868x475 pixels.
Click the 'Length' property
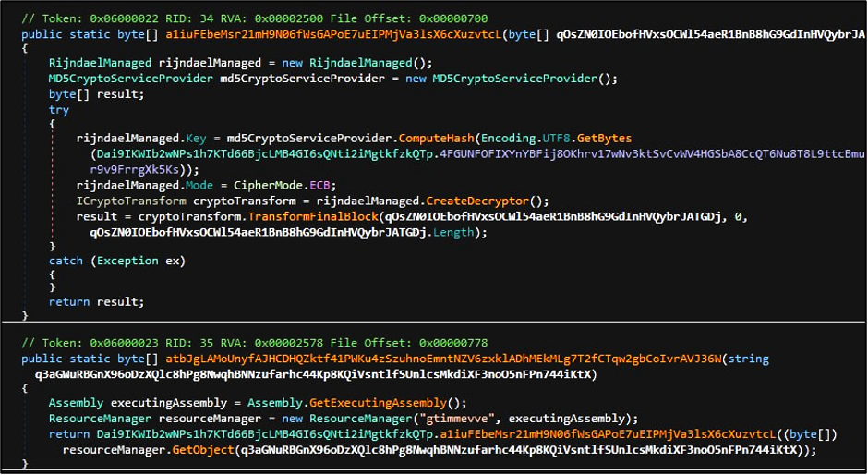453,232
